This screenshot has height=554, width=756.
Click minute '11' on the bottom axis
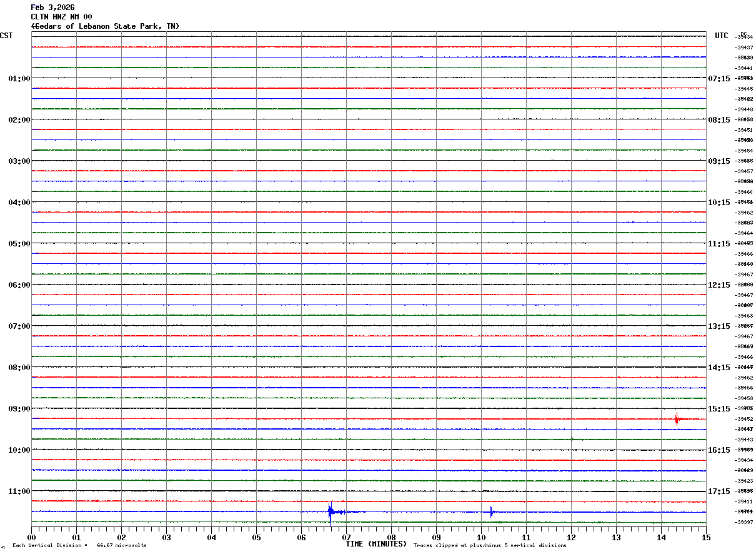[527, 537]
